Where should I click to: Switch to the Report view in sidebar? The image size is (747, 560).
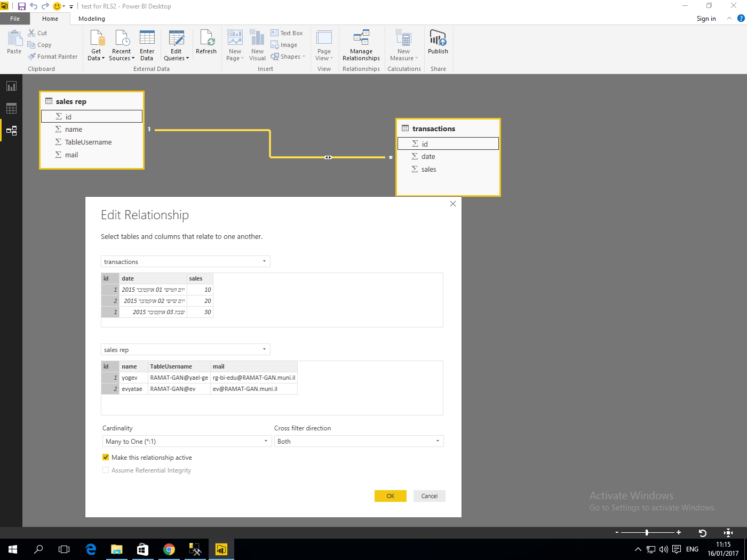pos(11,85)
